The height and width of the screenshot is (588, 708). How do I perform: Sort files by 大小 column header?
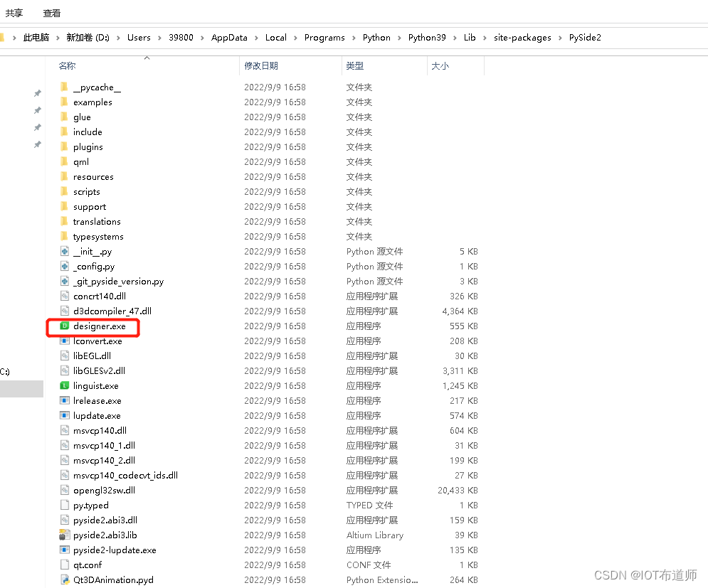pos(440,66)
